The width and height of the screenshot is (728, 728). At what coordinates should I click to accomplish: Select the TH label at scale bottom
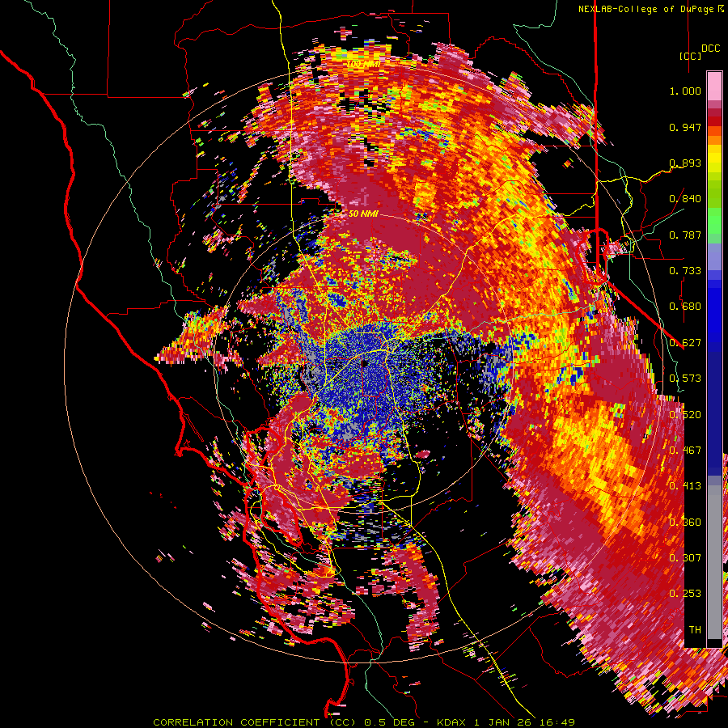click(695, 630)
